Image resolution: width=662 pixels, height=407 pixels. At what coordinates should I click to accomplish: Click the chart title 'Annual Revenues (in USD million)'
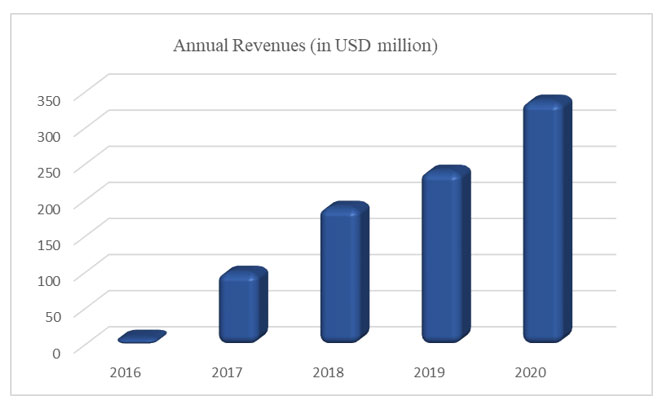(x=305, y=46)
